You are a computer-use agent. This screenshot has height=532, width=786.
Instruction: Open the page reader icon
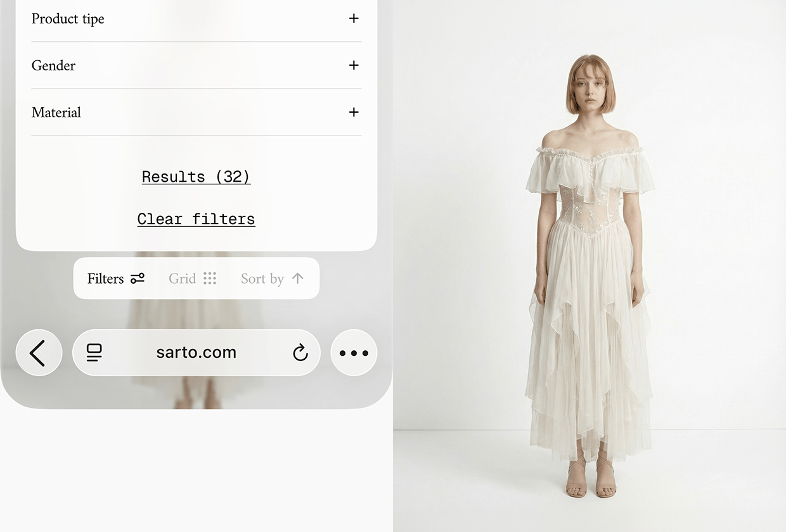point(94,353)
